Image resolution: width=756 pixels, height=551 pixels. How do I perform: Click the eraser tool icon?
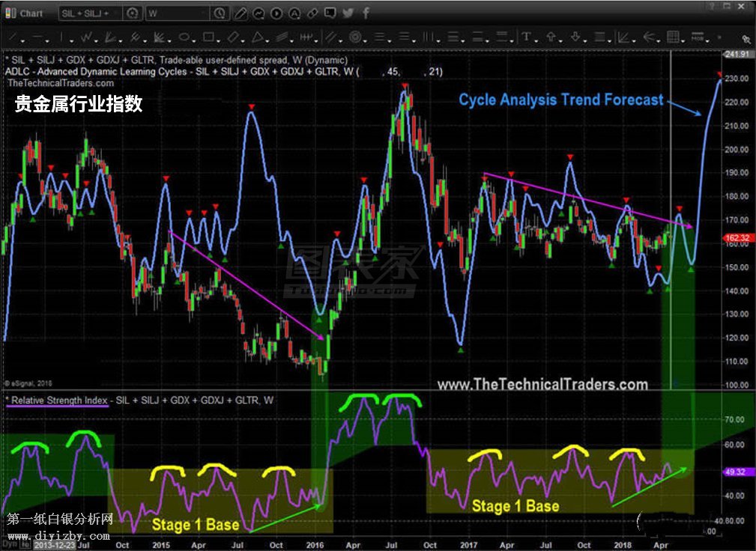pos(233,37)
